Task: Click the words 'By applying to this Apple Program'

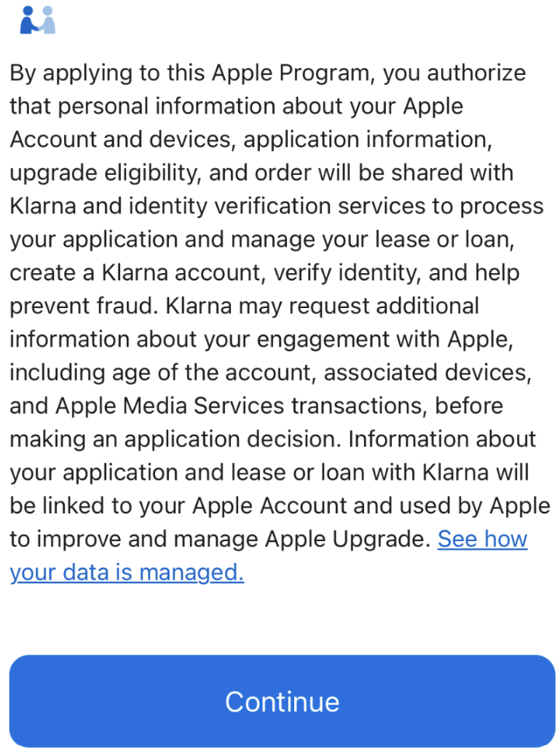Action: pyautogui.click(x=189, y=74)
